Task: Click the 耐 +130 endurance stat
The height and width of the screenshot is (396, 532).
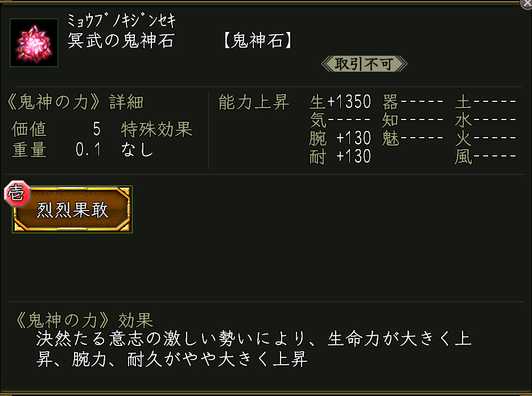Action: click(x=340, y=156)
